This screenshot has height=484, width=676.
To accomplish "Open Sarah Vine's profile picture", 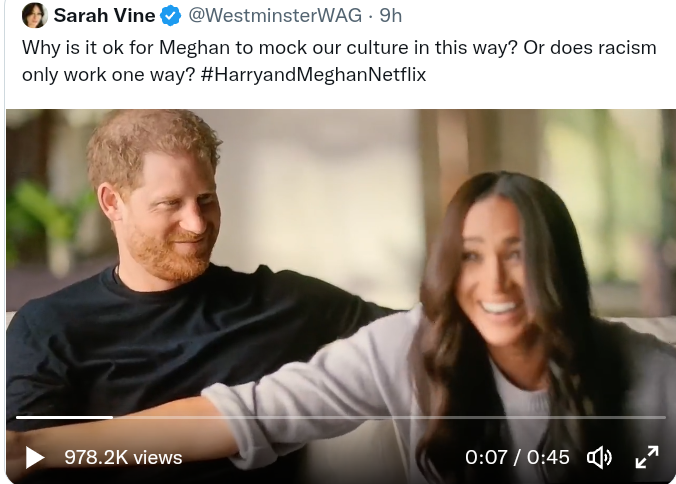I will tap(34, 16).
